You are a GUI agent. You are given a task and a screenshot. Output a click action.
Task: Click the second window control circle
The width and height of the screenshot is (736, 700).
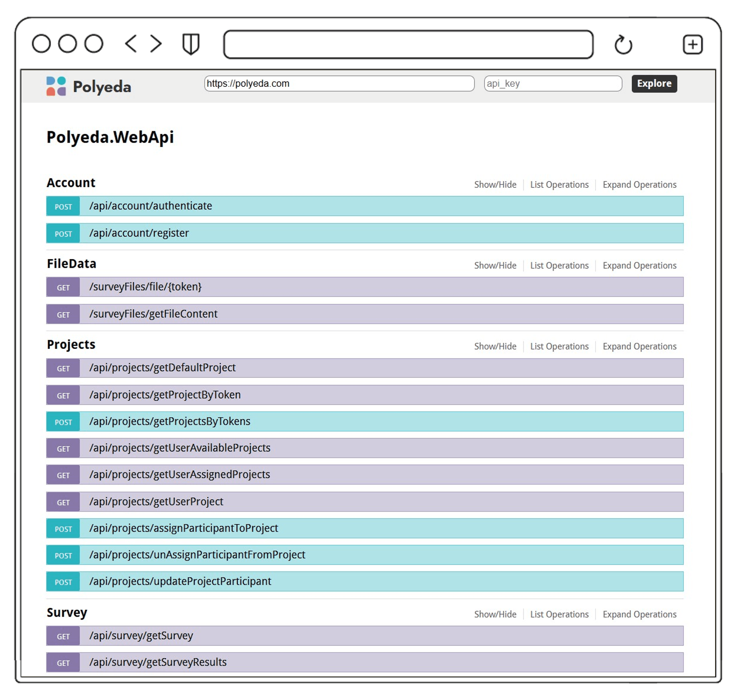pos(68,44)
